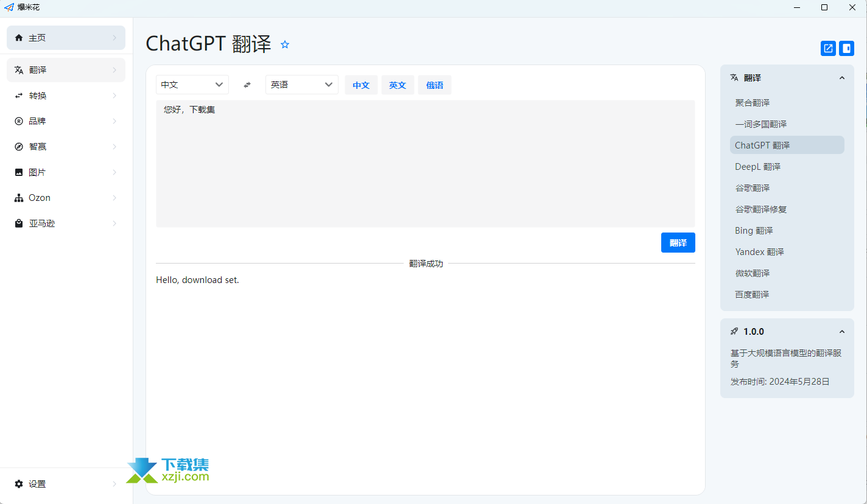This screenshot has width=867, height=504.
Task: Swap source and target languages
Action: [247, 85]
